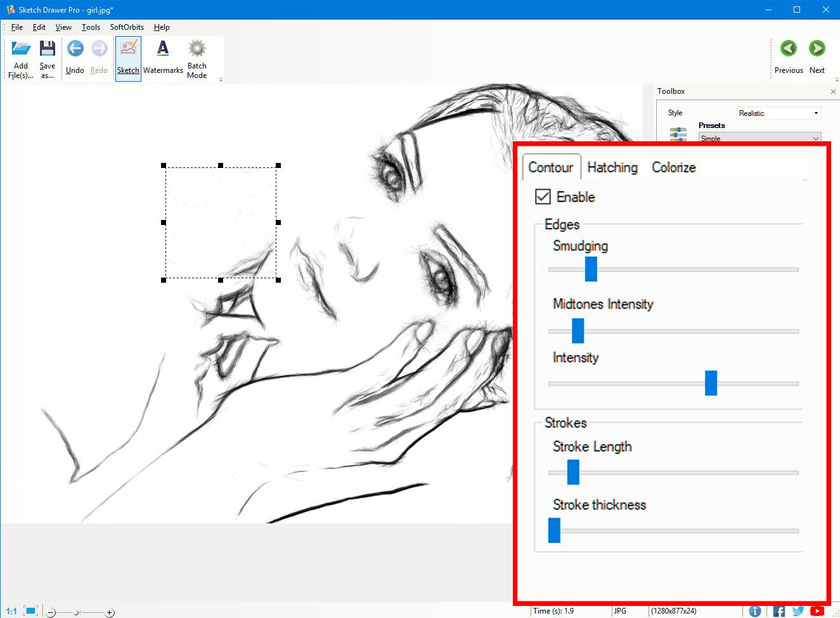Click the YouTube icon in the status bar

[818, 610]
